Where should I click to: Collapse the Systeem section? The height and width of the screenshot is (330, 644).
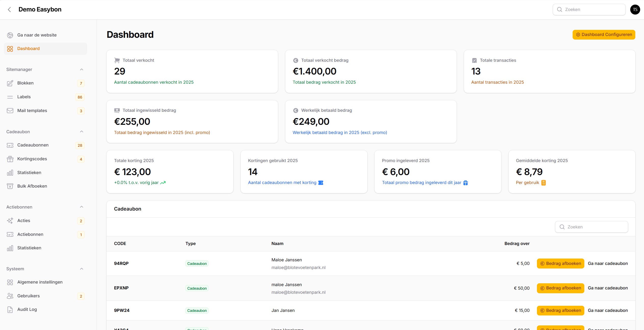pyautogui.click(x=81, y=269)
